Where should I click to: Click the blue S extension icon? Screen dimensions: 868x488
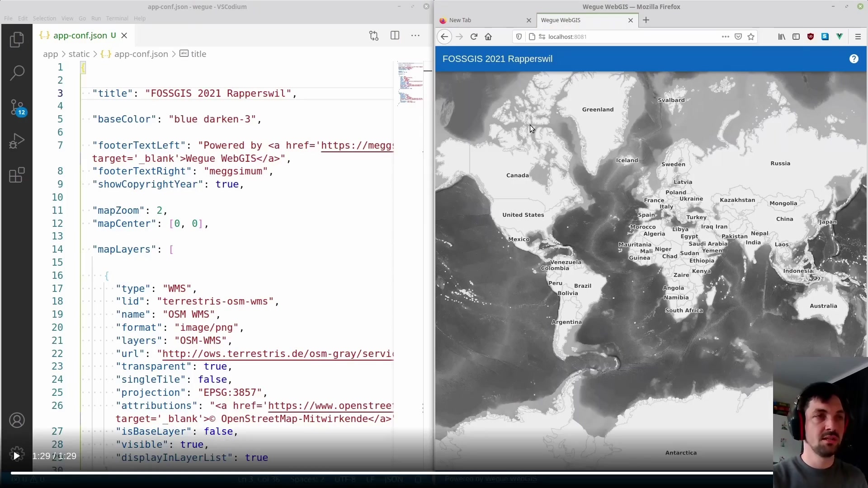pyautogui.click(x=825, y=37)
